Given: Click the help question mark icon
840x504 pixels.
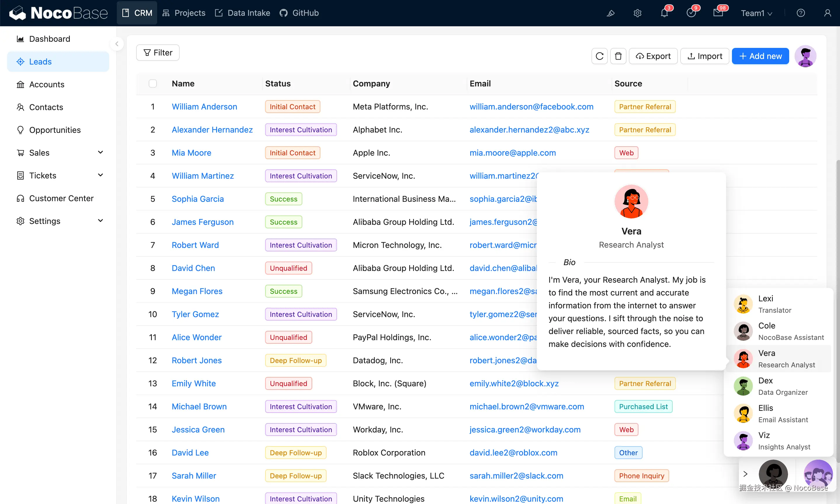Looking at the screenshot, I should tap(801, 13).
